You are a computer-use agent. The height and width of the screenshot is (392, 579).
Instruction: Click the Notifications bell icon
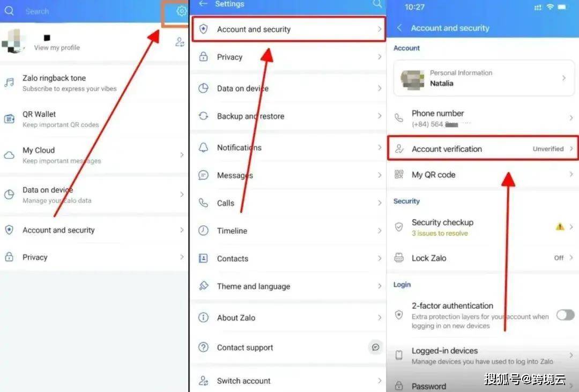pos(204,147)
